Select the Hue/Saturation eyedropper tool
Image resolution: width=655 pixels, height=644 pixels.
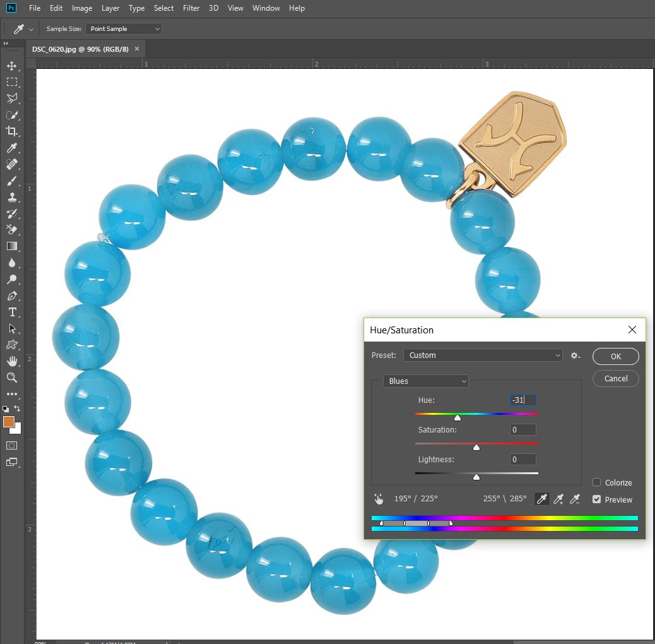pos(542,499)
